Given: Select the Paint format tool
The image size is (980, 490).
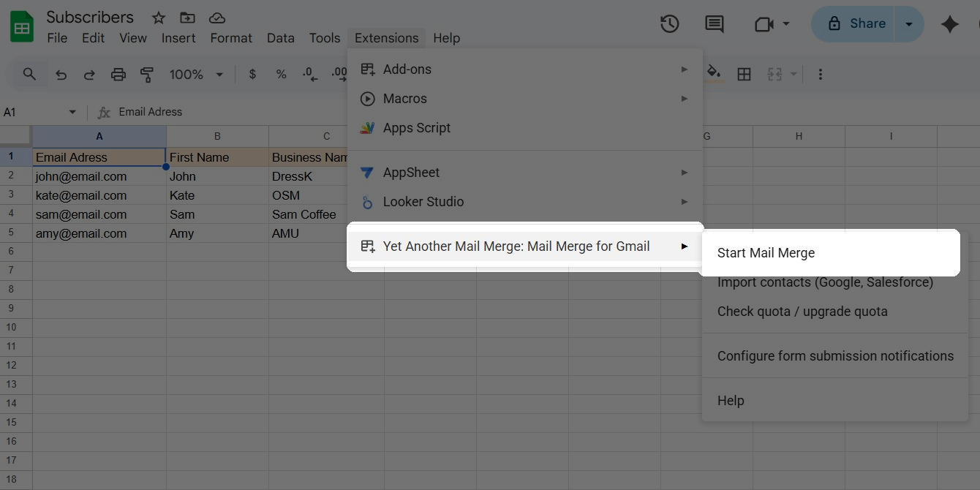Looking at the screenshot, I should point(146,74).
